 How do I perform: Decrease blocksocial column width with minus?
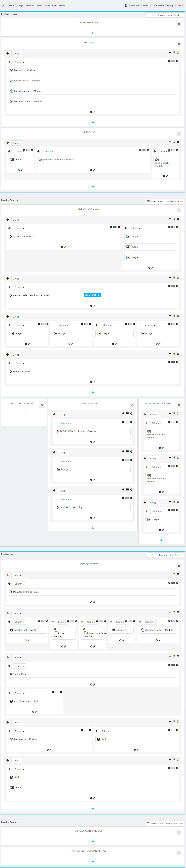coord(82,730)
